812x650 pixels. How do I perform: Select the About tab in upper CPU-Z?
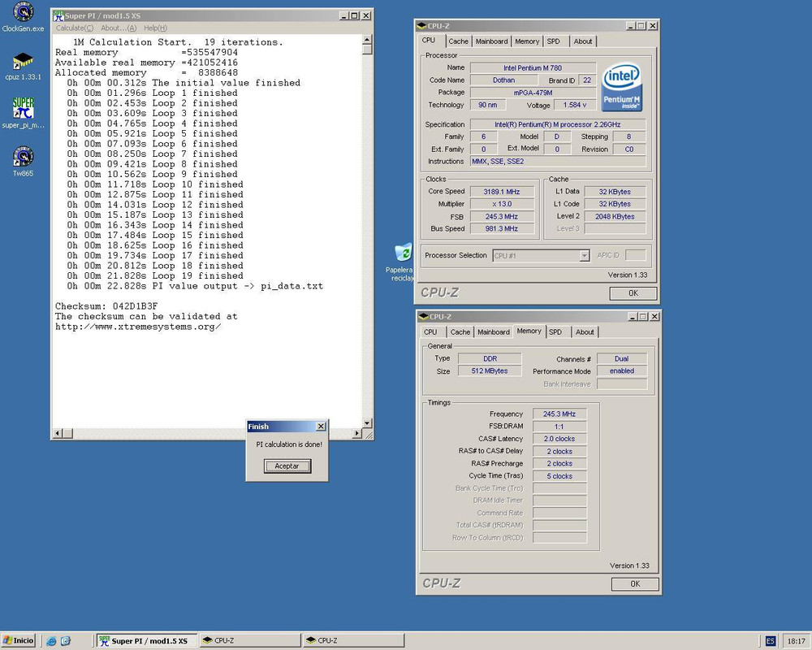click(x=582, y=41)
